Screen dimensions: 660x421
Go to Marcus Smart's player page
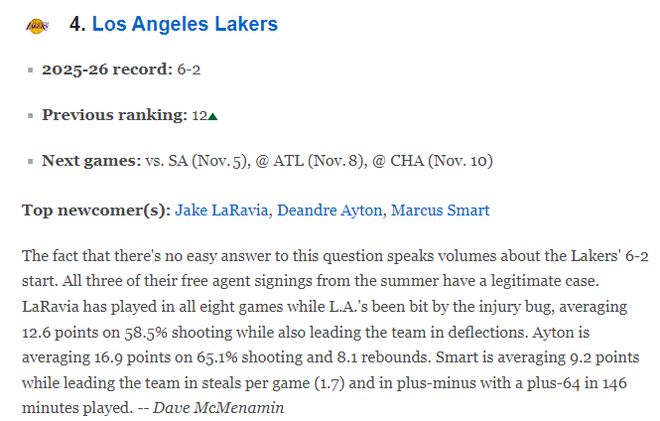pos(440,211)
